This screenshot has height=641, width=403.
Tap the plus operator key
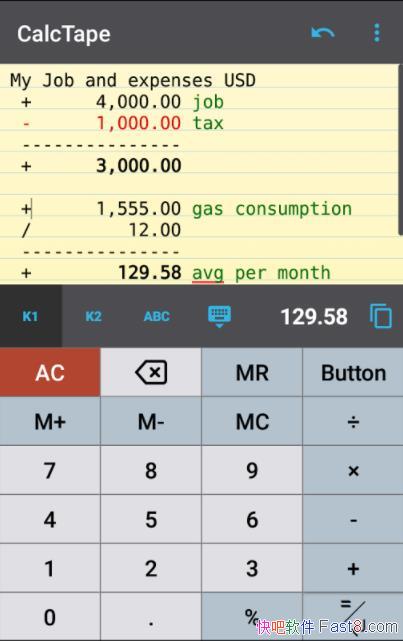coord(353,569)
